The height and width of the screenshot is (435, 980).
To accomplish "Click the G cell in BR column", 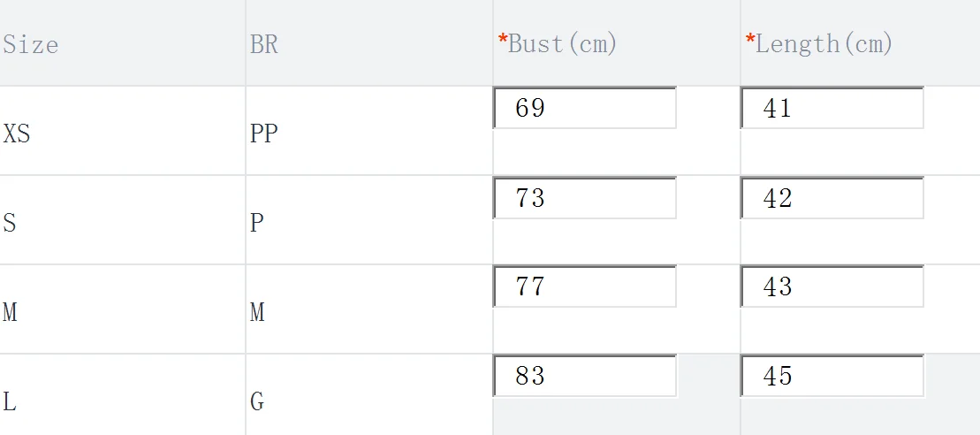I will coord(257,402).
